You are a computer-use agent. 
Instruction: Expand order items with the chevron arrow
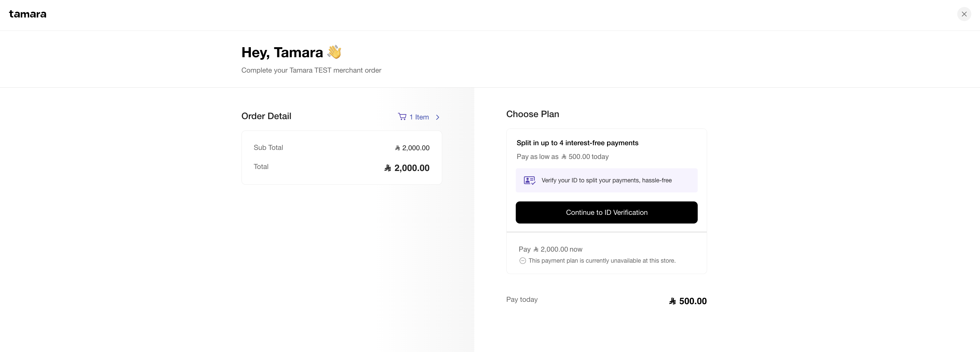click(x=437, y=117)
